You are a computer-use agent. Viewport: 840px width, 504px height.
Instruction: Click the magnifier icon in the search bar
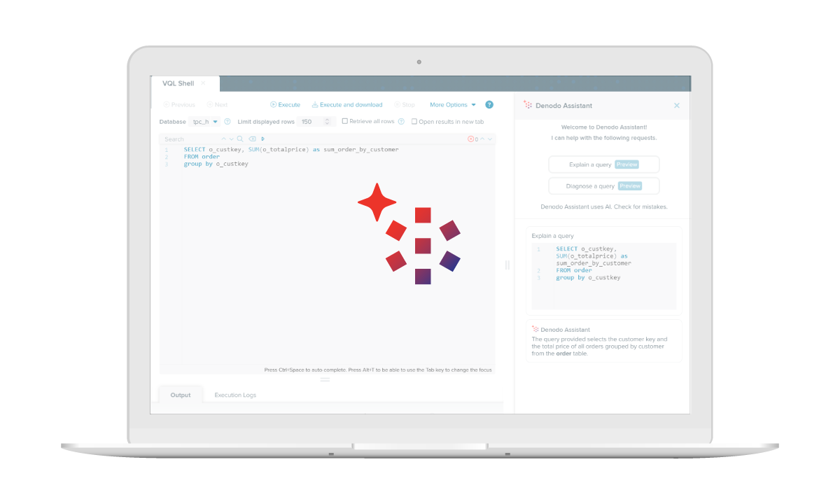coord(239,139)
